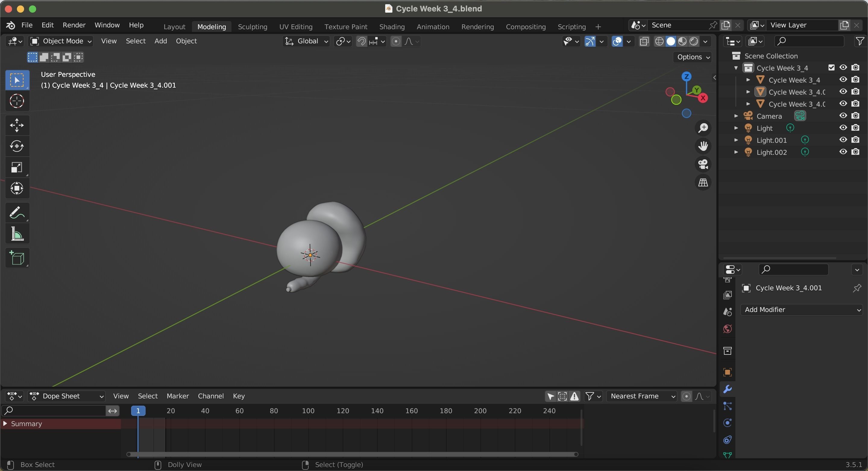Switch to the Shading workspace tab
Image resolution: width=868 pixels, height=471 pixels.
click(392, 27)
